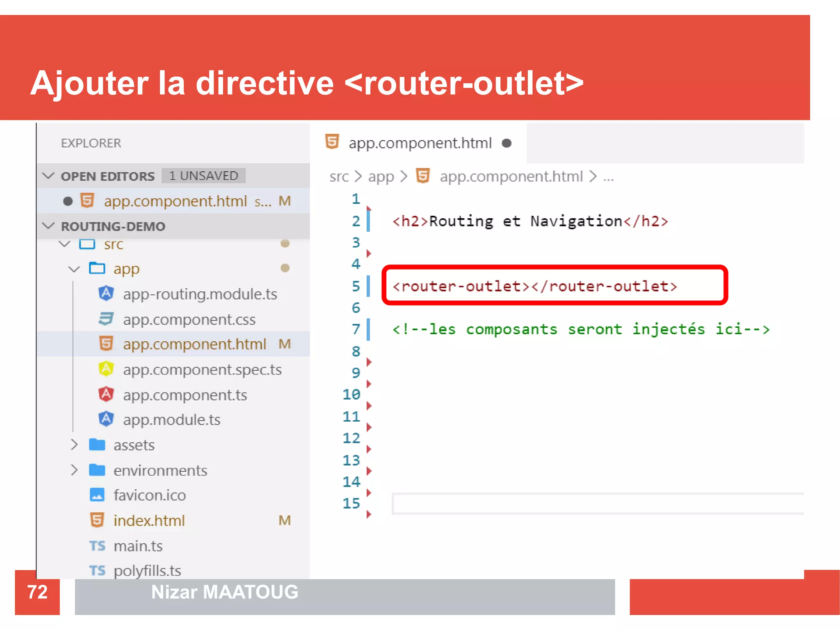The width and height of the screenshot is (840, 630).
Task: Click the assets folder icon
Action: (x=97, y=445)
